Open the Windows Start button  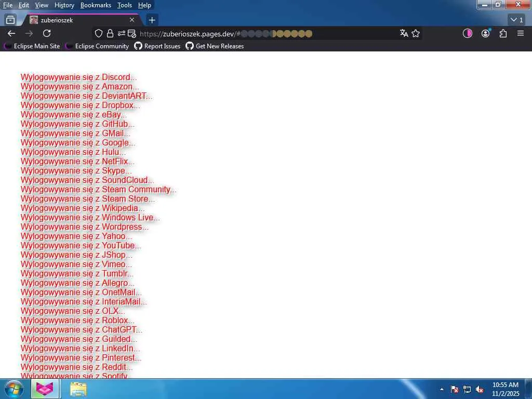(14, 389)
